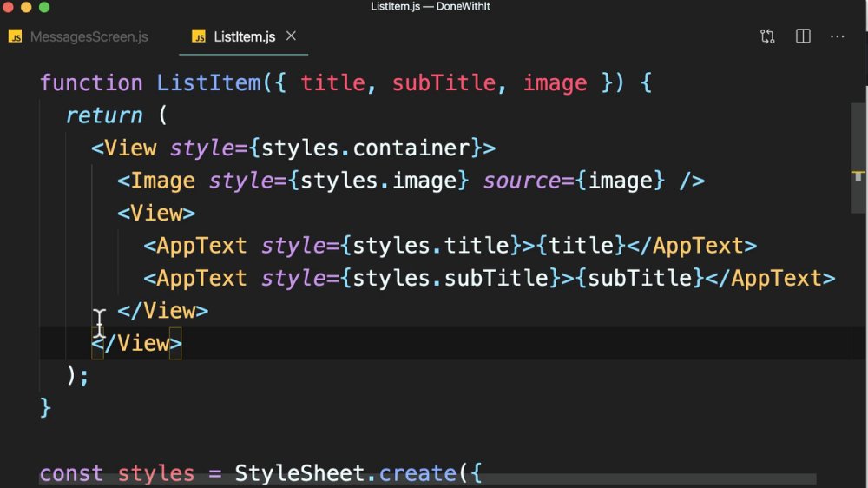The width and height of the screenshot is (868, 488).
Task: Click the 'styles' variable in const declaration
Action: [156, 473]
